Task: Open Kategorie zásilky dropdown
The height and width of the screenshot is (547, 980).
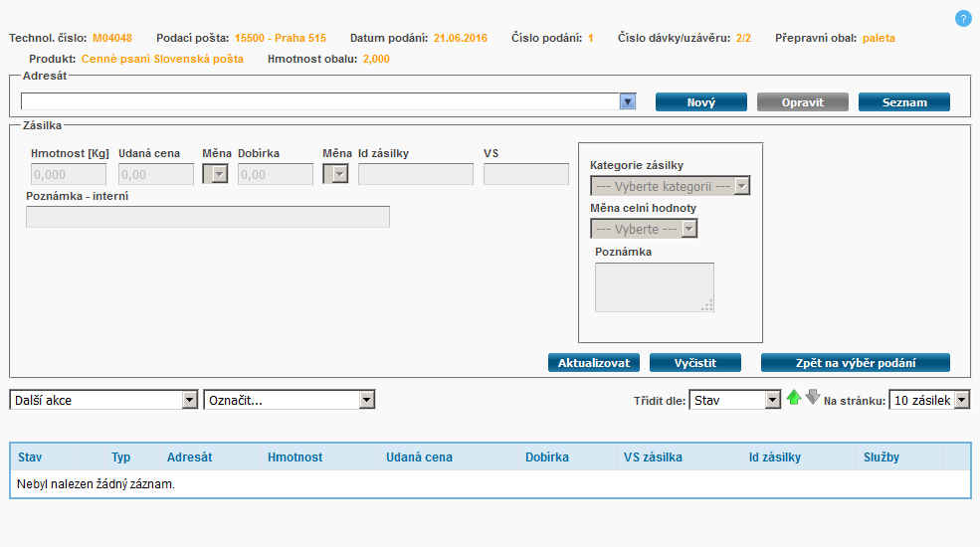Action: [x=670, y=186]
